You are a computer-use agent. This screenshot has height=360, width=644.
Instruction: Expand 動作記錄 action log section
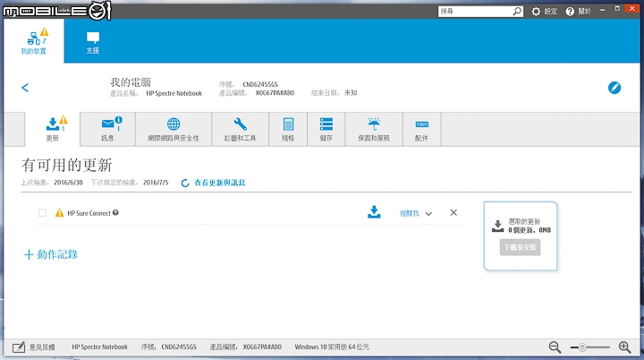50,254
